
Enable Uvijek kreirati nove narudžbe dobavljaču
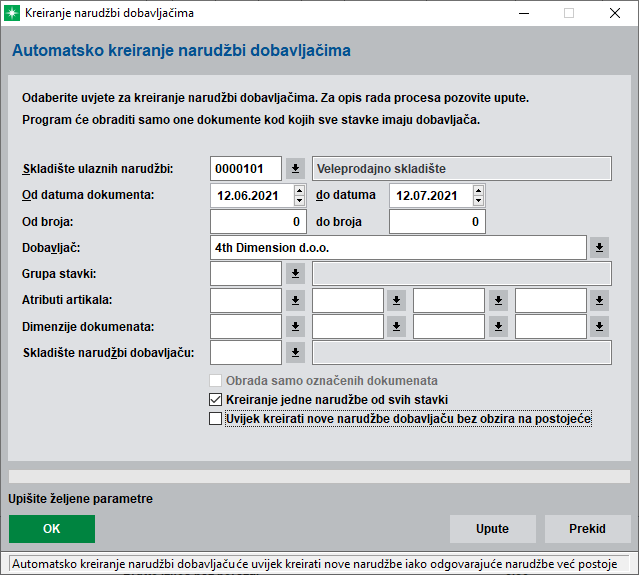pyautogui.click(x=215, y=419)
